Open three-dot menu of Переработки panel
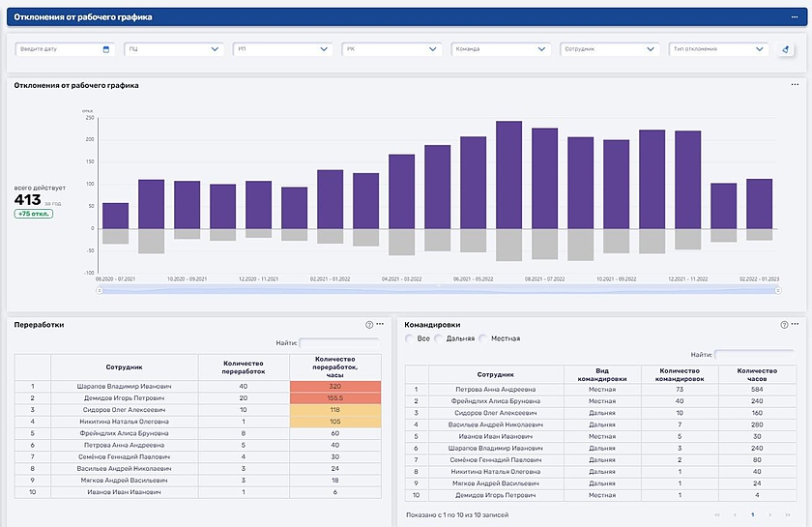812x527 pixels. point(381,325)
